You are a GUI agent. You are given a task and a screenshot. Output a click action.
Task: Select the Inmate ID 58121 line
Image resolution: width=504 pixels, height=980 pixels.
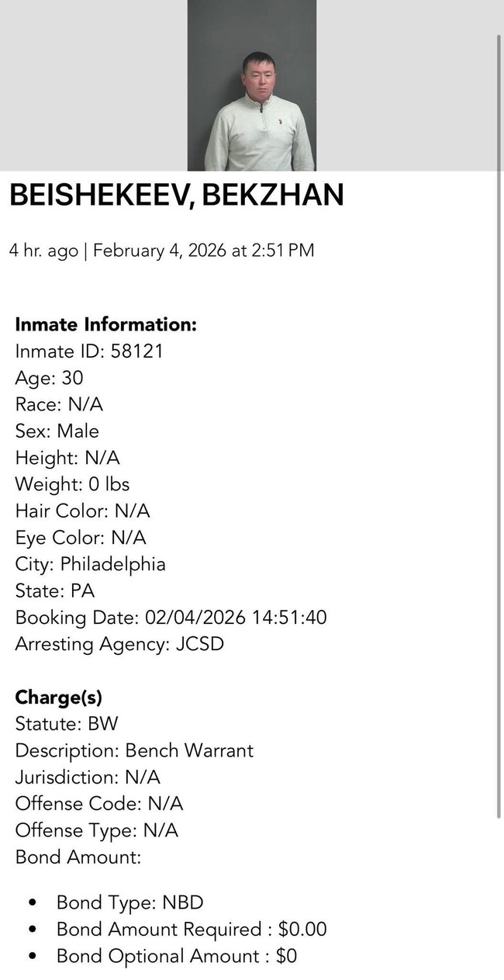(89, 351)
